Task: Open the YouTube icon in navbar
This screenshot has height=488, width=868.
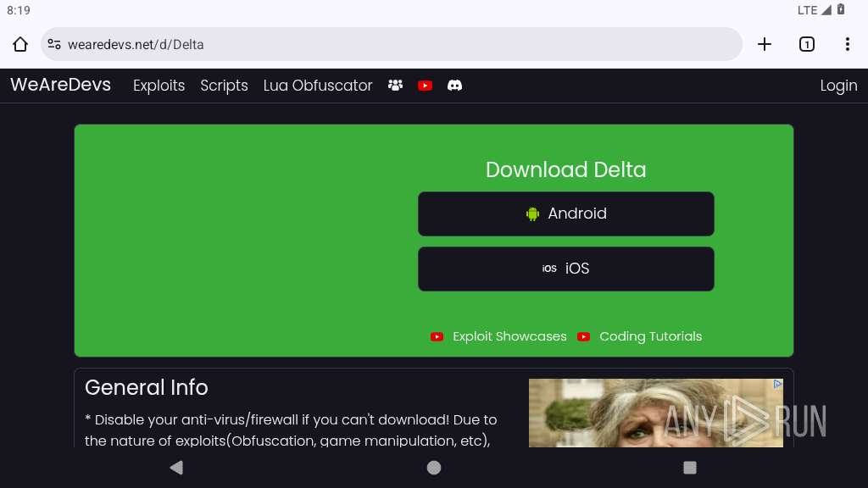Action: [426, 86]
